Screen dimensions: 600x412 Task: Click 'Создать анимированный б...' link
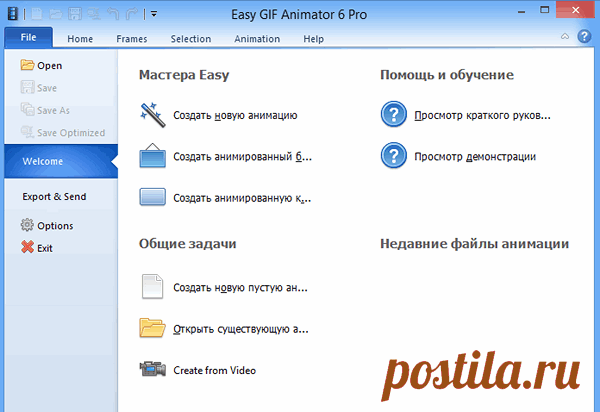(x=242, y=156)
